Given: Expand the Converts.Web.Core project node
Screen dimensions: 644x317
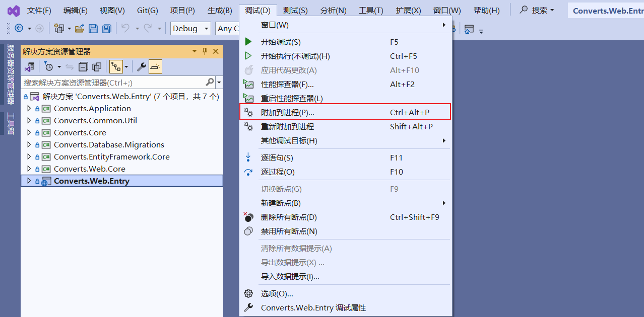Looking at the screenshot, I should pyautogui.click(x=29, y=169).
